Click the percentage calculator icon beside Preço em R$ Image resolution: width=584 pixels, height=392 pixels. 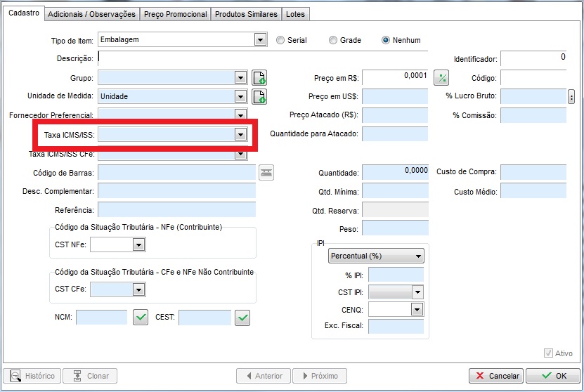pyautogui.click(x=441, y=78)
